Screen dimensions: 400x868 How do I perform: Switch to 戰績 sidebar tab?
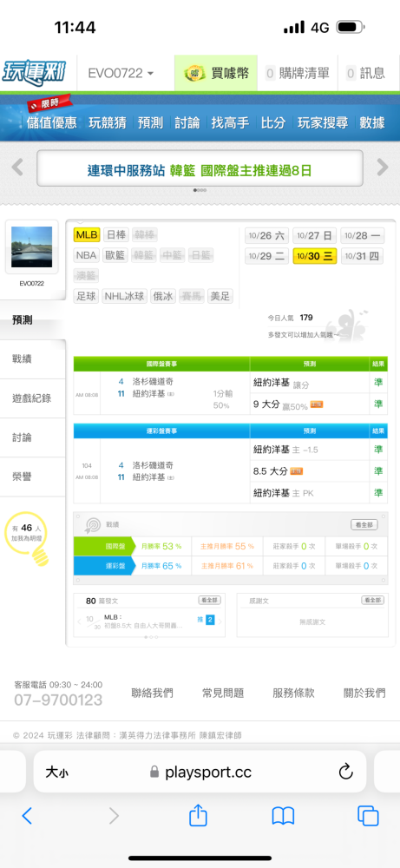pyautogui.click(x=33, y=359)
